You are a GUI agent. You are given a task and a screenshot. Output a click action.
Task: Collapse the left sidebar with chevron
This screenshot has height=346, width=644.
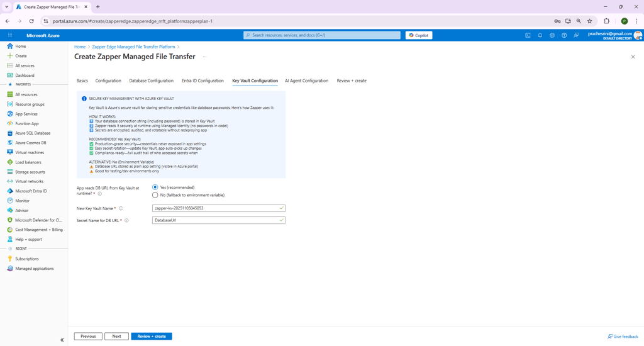pos(62,340)
